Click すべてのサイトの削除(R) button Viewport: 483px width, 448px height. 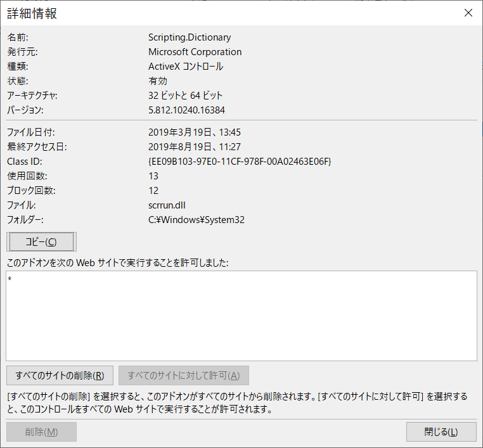60,375
